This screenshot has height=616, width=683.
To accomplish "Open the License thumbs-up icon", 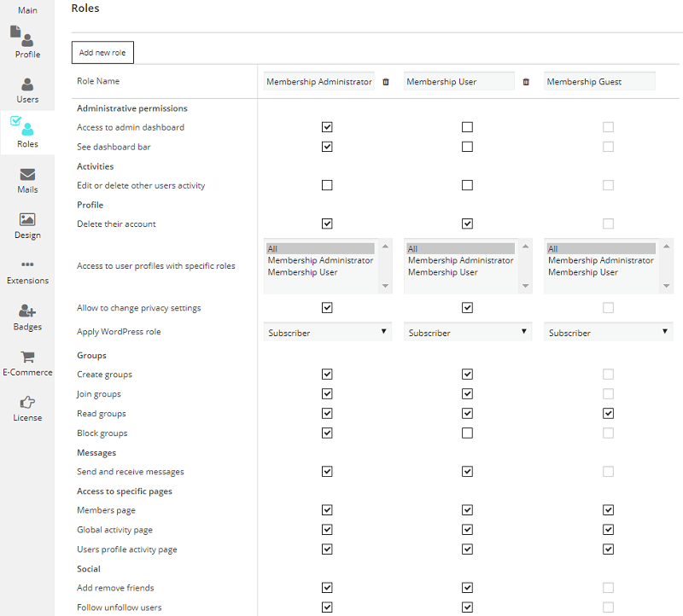I will click(27, 402).
